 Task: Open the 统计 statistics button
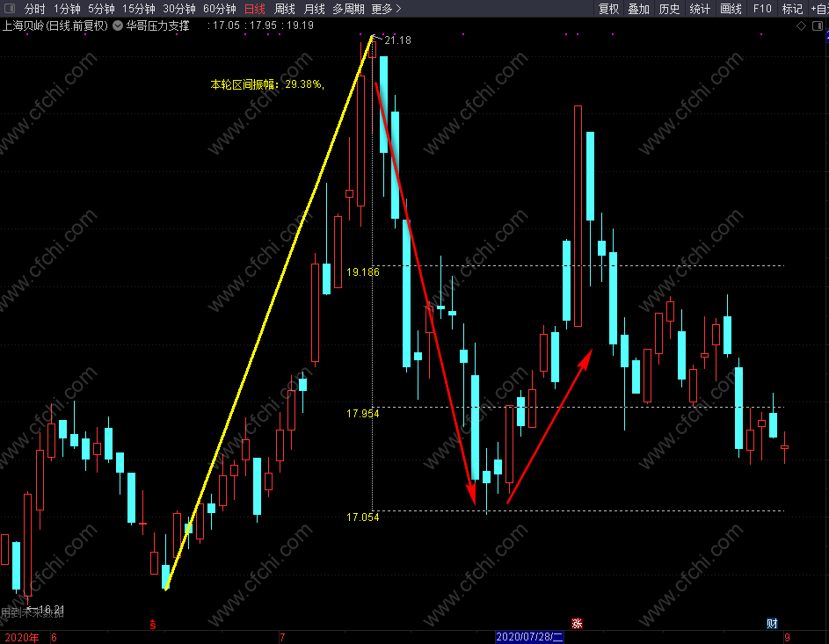tap(700, 9)
